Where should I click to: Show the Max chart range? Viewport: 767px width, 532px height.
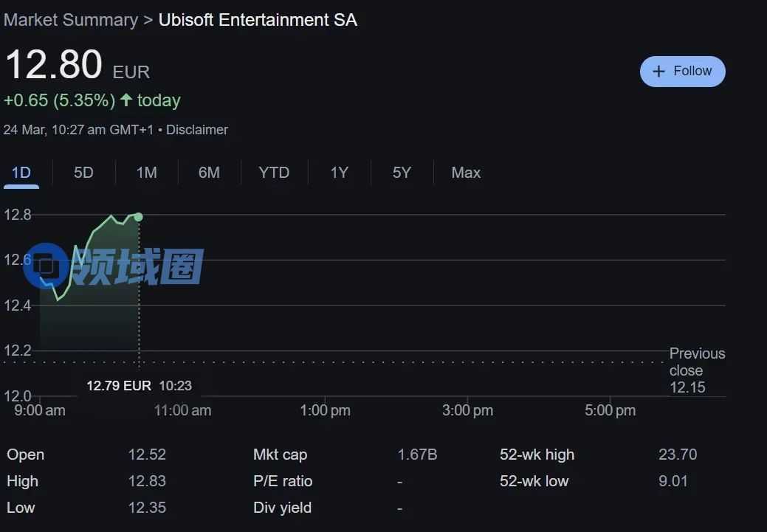point(466,173)
